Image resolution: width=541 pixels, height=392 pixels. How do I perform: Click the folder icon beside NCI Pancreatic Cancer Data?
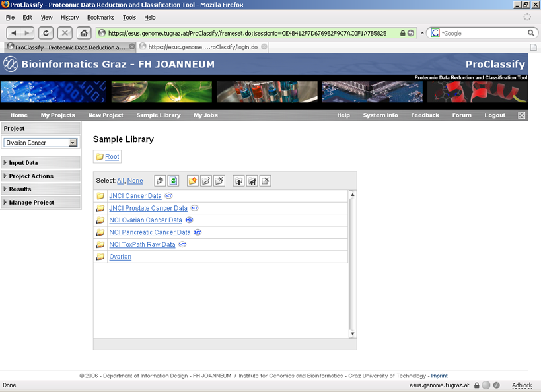(100, 232)
